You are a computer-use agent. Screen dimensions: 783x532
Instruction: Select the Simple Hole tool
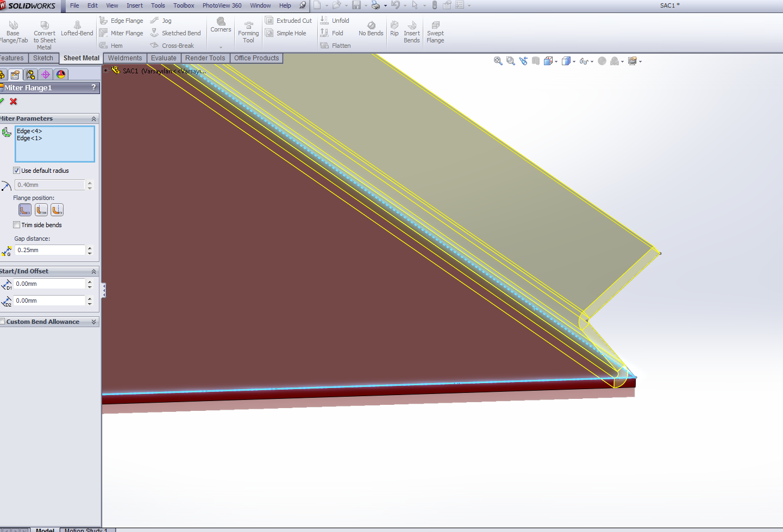coord(286,33)
